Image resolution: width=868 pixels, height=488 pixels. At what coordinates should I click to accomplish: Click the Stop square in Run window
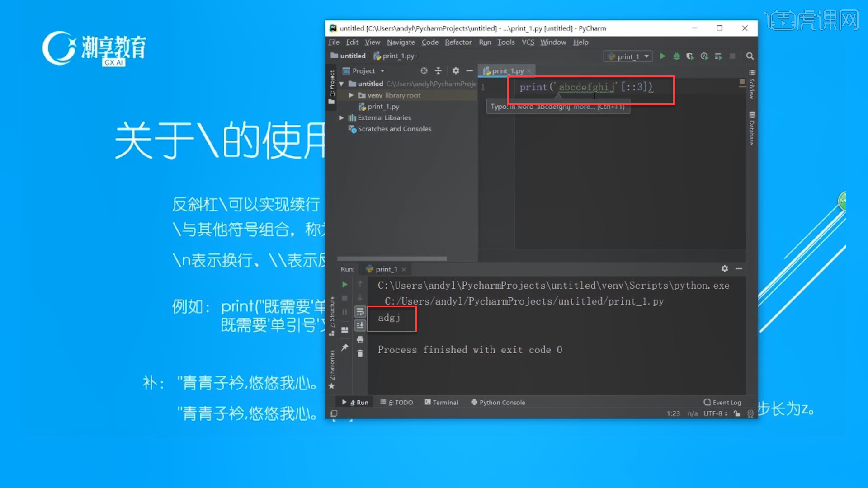pos(344,298)
